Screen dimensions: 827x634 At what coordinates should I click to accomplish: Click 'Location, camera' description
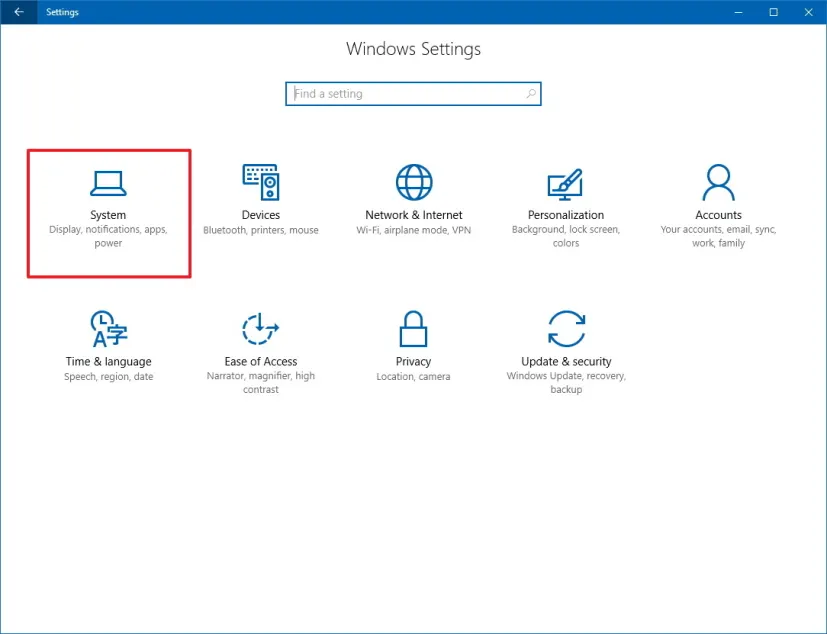[413, 377]
